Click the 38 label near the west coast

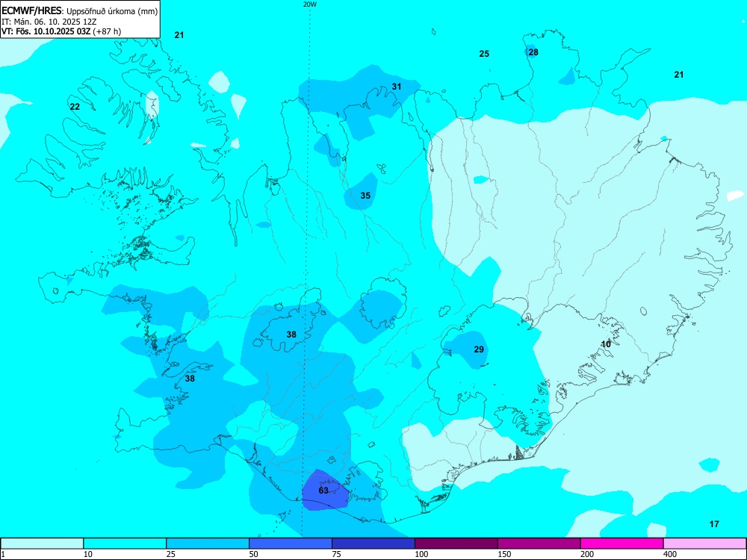[x=190, y=379]
